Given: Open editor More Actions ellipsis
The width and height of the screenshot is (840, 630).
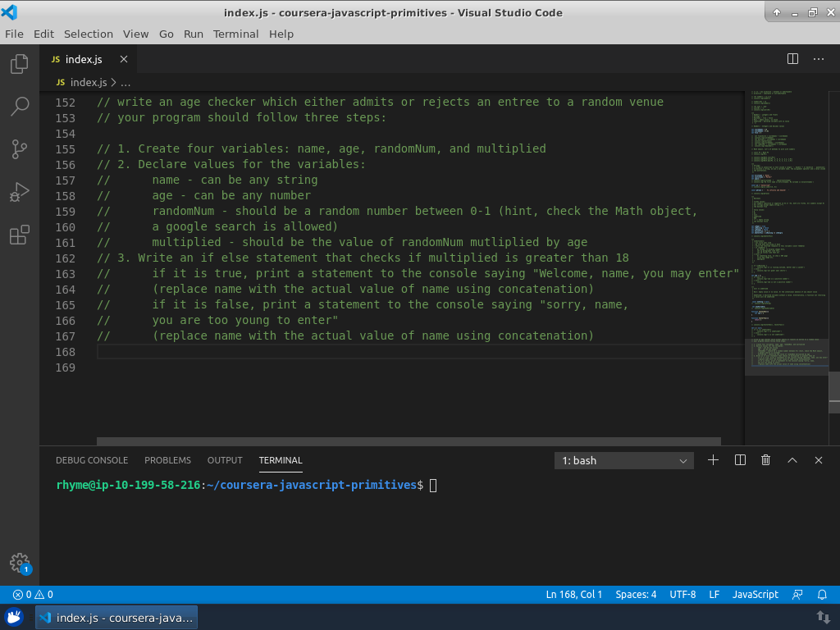Looking at the screenshot, I should pyautogui.click(x=819, y=59).
